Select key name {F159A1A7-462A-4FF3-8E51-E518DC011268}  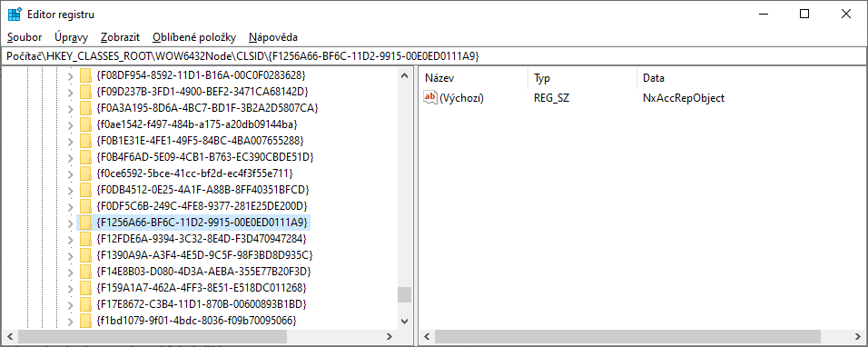[202, 288]
